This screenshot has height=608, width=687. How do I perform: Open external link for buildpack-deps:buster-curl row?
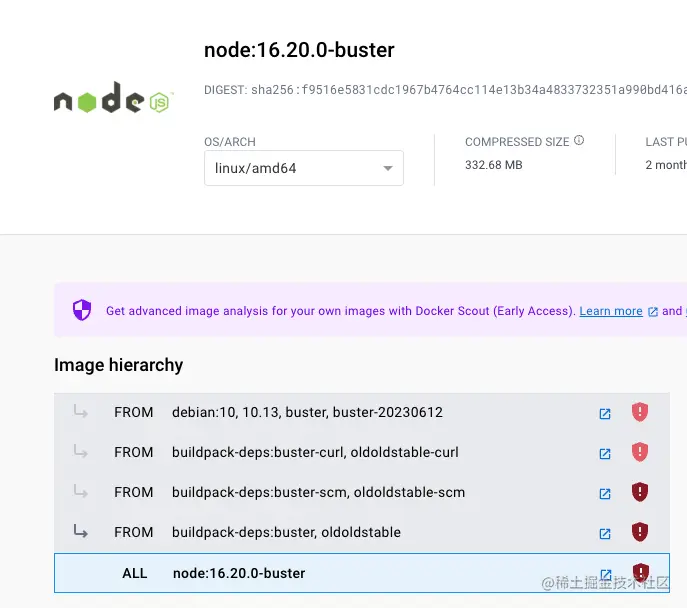[605, 453]
